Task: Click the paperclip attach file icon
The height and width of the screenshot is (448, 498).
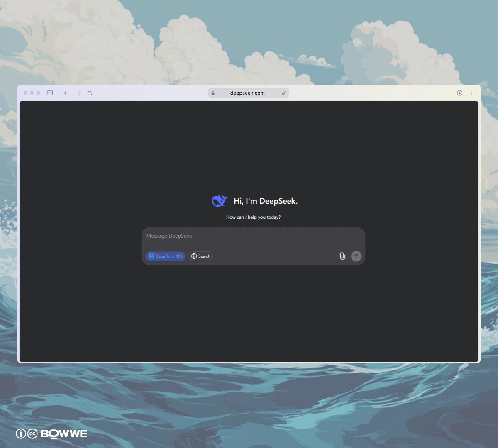Action: pos(342,256)
